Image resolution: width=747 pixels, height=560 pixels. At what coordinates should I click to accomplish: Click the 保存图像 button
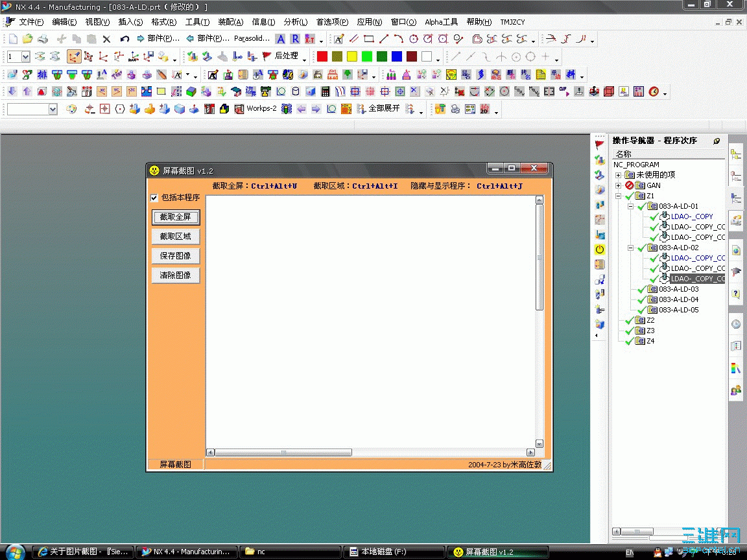pyautogui.click(x=176, y=256)
